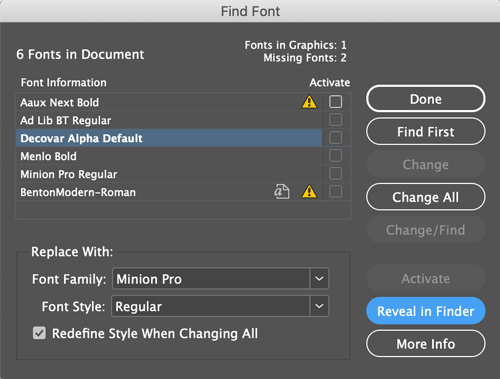The width and height of the screenshot is (500, 379).
Task: Click the Regular font style field
Action: [211, 306]
